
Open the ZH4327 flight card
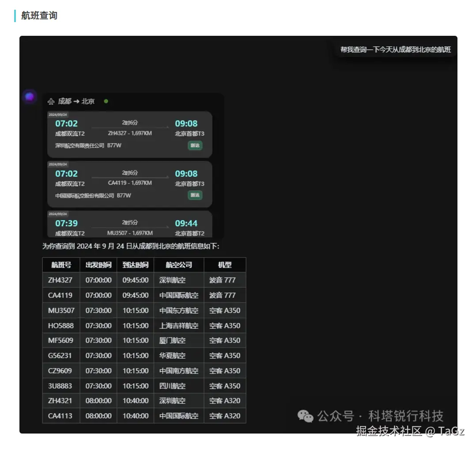[130, 135]
